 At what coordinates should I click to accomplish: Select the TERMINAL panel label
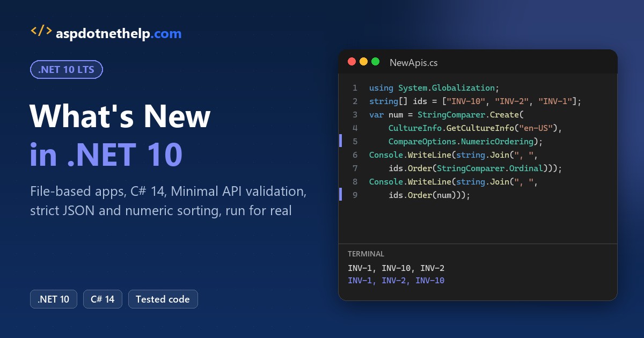[x=366, y=254]
